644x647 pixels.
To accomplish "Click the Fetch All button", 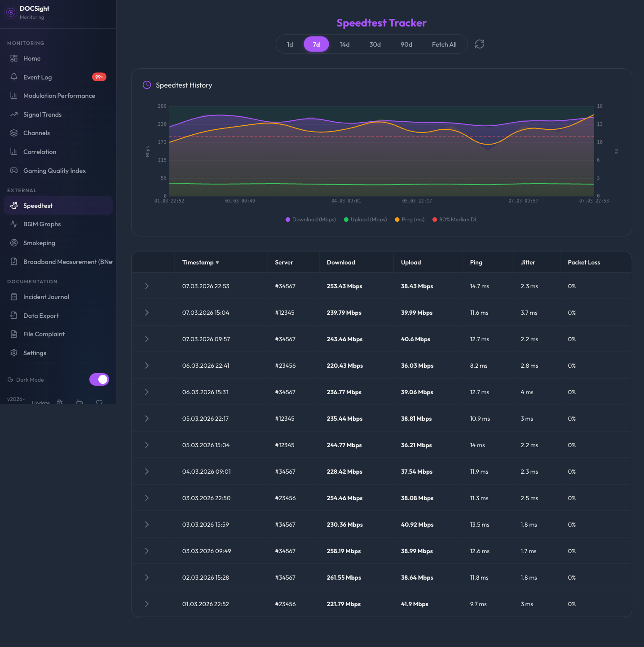I will 444,44.
